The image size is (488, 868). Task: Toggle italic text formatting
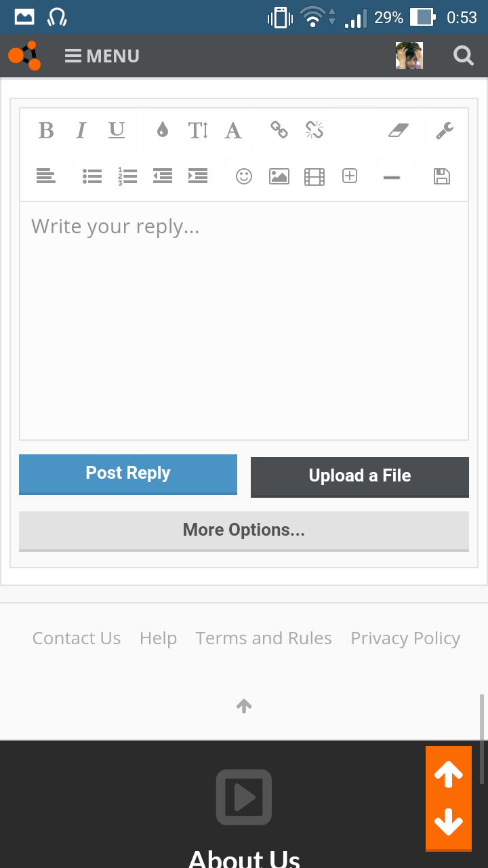click(x=81, y=130)
